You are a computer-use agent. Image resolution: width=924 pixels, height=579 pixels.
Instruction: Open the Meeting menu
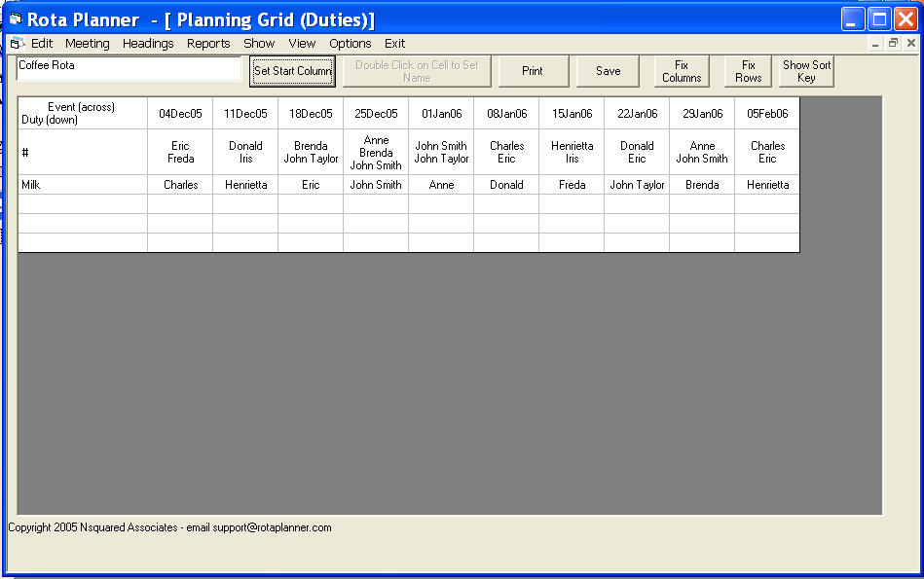click(x=87, y=43)
